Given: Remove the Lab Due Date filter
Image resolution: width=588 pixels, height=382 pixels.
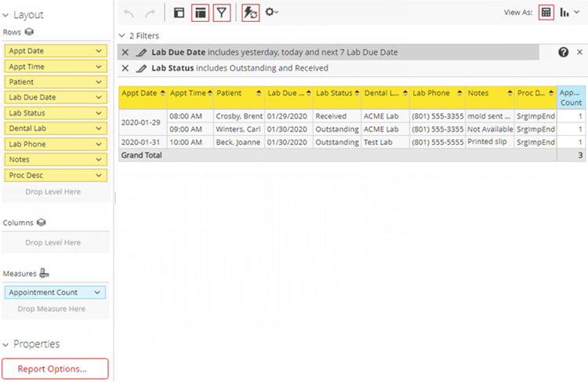Looking at the screenshot, I should (x=125, y=53).
